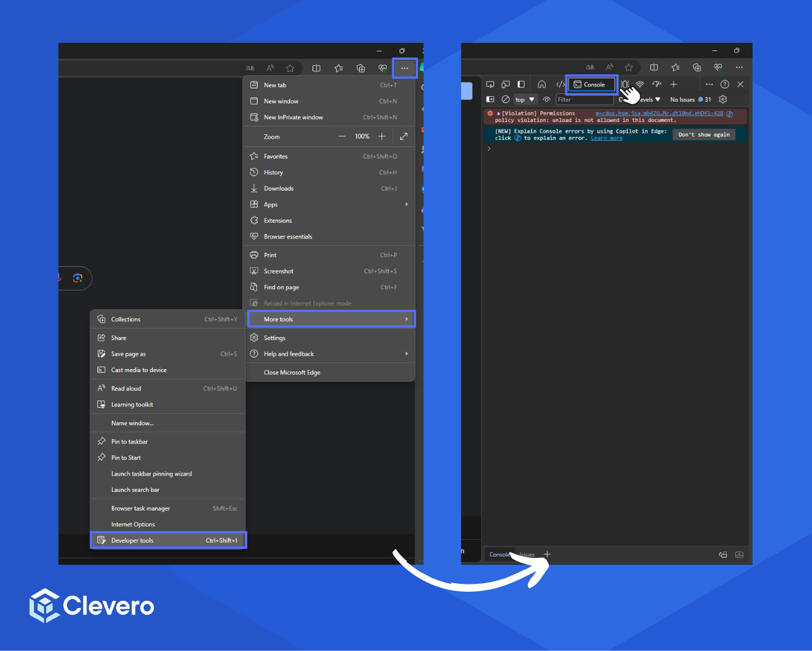Open Split screen in left window toolbar
Image resolution: width=812 pixels, height=651 pixels.
coord(316,68)
